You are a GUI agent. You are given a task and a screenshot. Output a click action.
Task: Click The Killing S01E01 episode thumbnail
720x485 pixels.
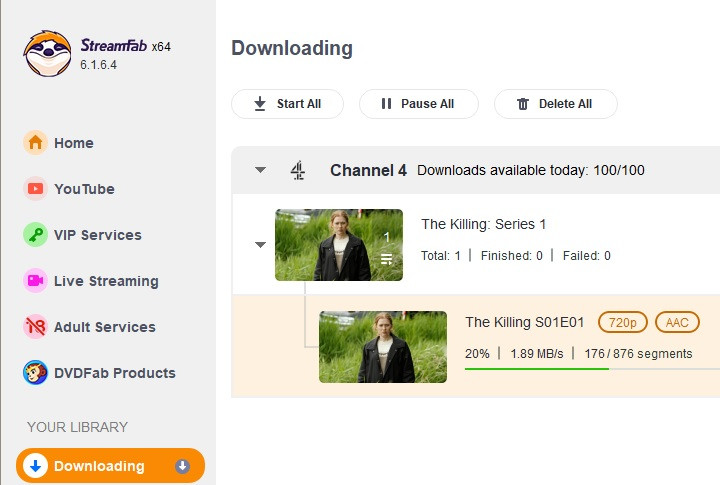383,347
